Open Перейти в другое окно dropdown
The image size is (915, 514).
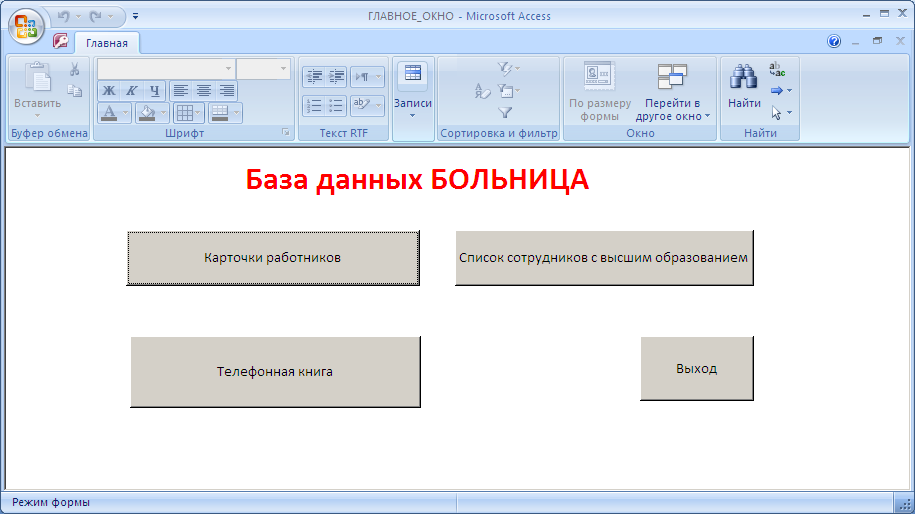pos(672,92)
